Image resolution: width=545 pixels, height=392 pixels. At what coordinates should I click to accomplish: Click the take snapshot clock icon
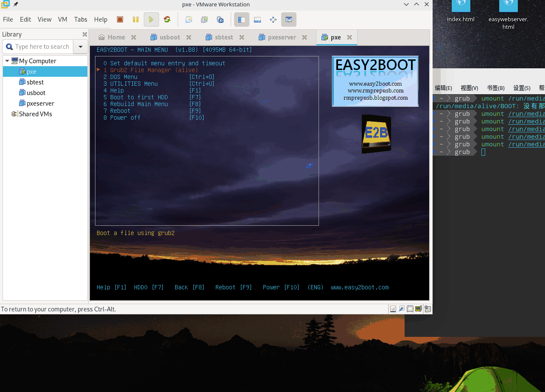click(189, 20)
